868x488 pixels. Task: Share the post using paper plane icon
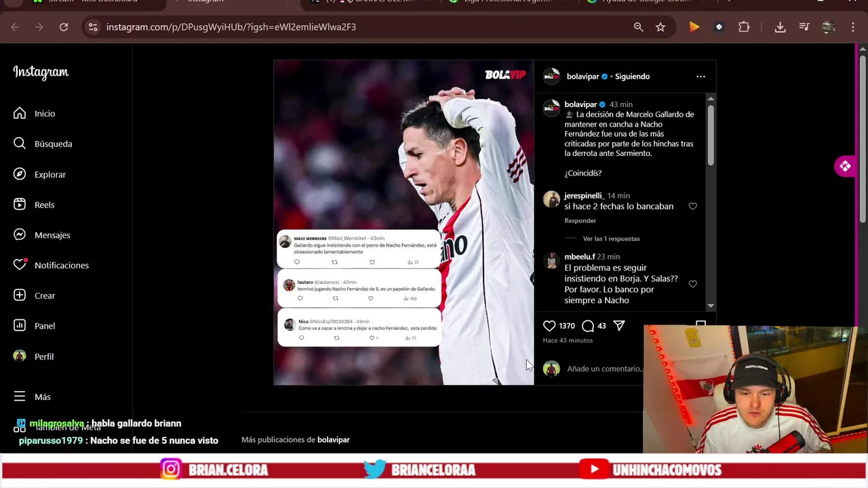tap(619, 326)
